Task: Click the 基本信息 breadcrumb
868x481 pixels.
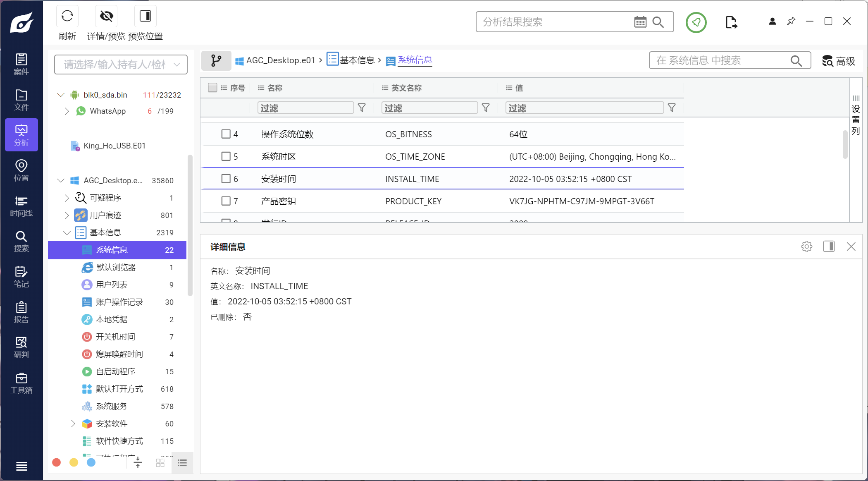Action: point(351,60)
